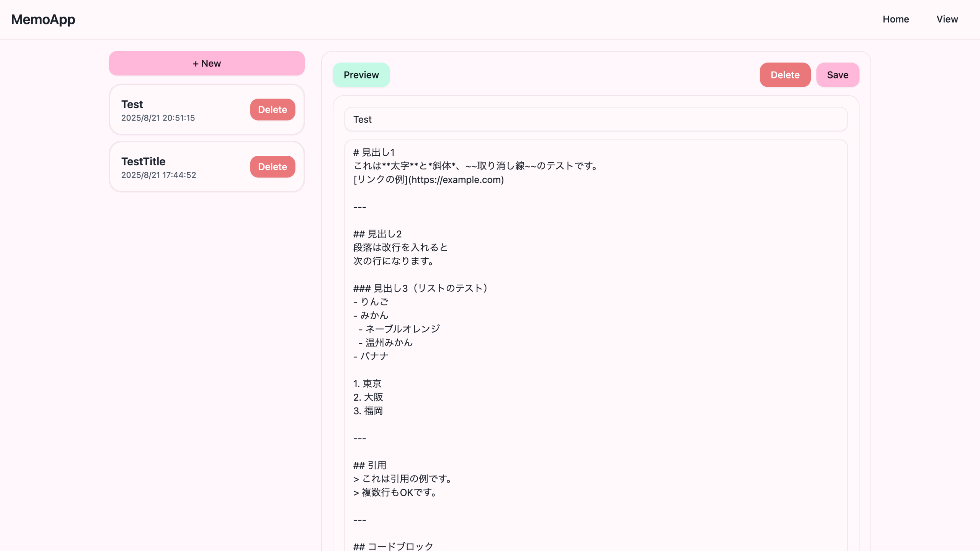980x551 pixels.
Task: Click the example.com link line in editor
Action: pyautogui.click(x=428, y=180)
